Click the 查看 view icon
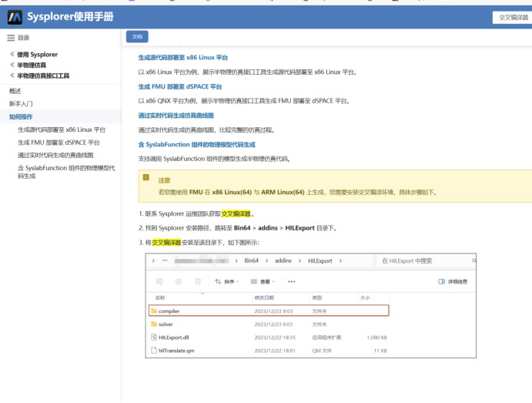Image resolution: width=532 pixels, height=403 pixels. (x=254, y=281)
